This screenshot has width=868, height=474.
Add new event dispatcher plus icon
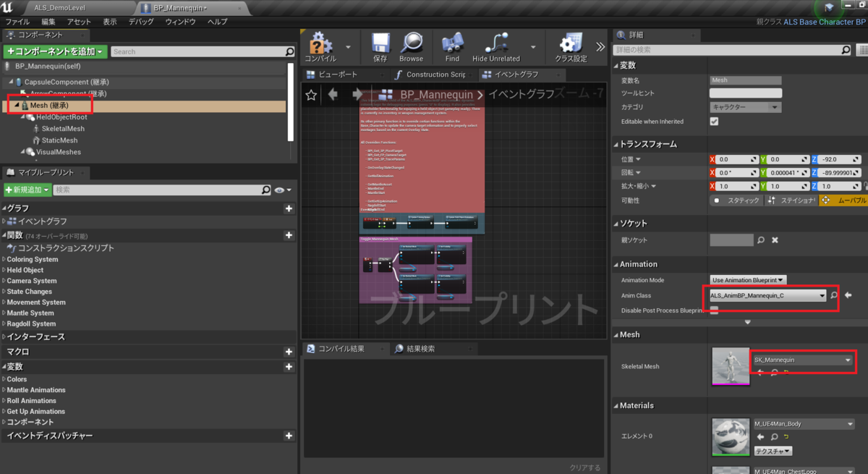[289, 436]
